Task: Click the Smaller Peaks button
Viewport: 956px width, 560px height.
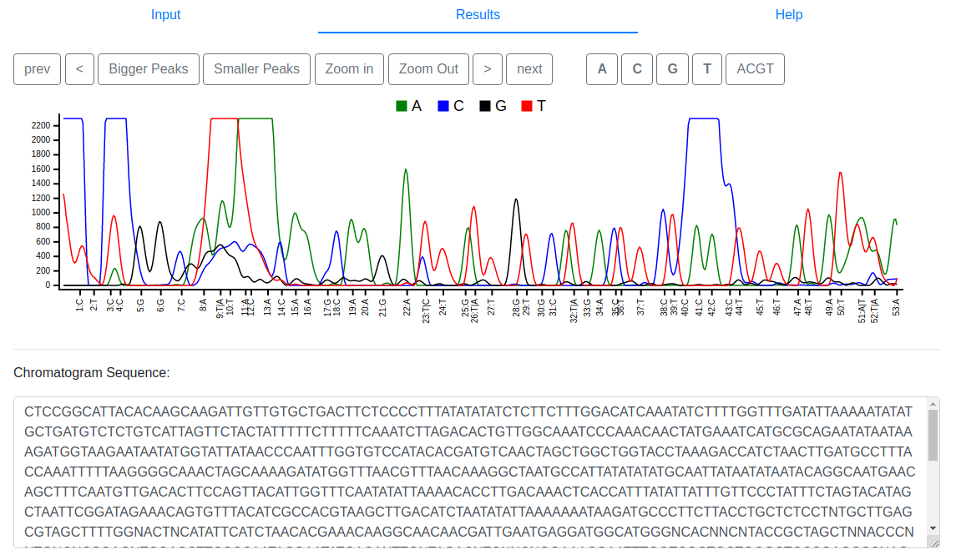Action: (x=256, y=69)
